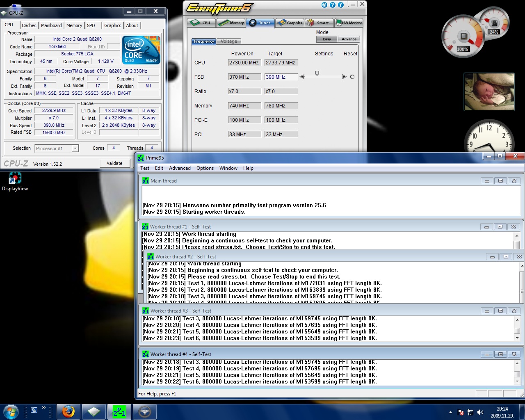Click the Worker thread #1 window icon
525x420 pixels.
145,226
